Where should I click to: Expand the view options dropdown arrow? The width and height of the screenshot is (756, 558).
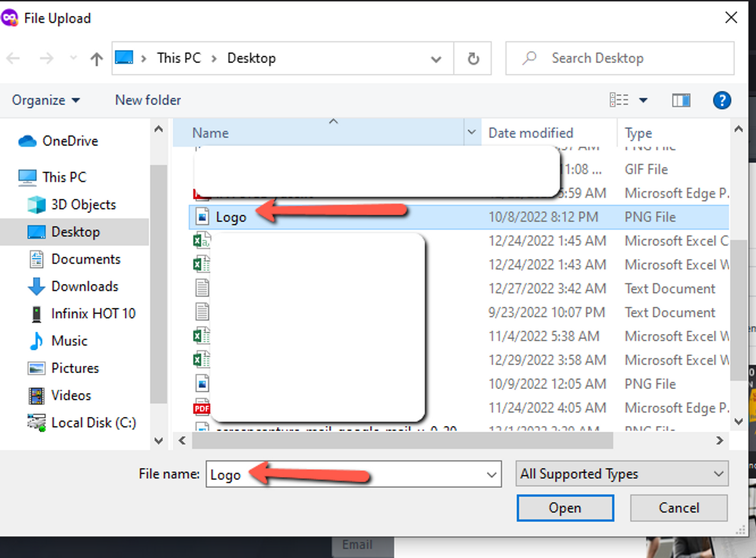(x=643, y=101)
